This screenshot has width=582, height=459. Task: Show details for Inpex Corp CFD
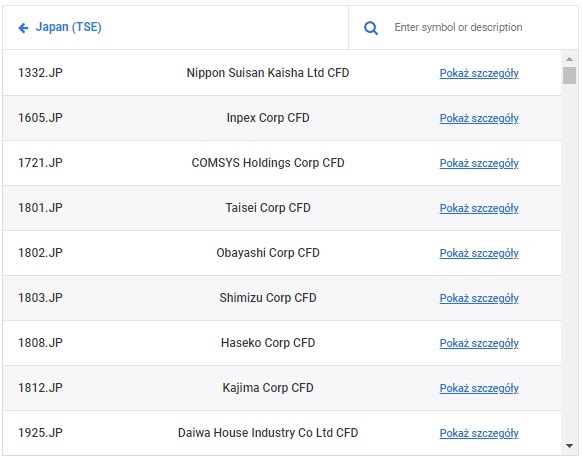[479, 118]
